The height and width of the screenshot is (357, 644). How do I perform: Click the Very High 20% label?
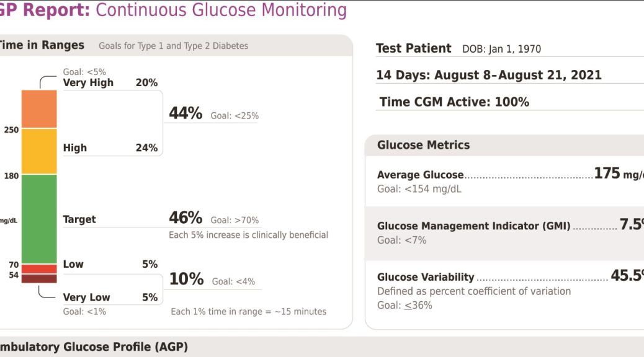110,82
